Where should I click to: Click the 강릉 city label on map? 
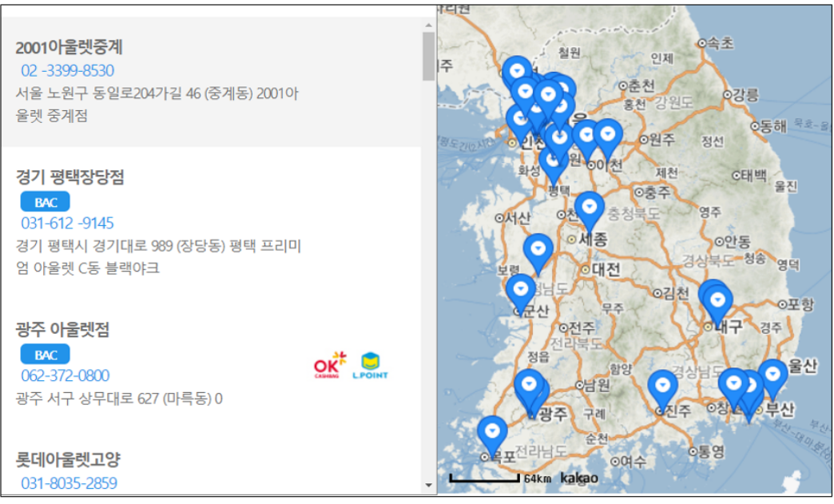pyautogui.click(x=745, y=94)
